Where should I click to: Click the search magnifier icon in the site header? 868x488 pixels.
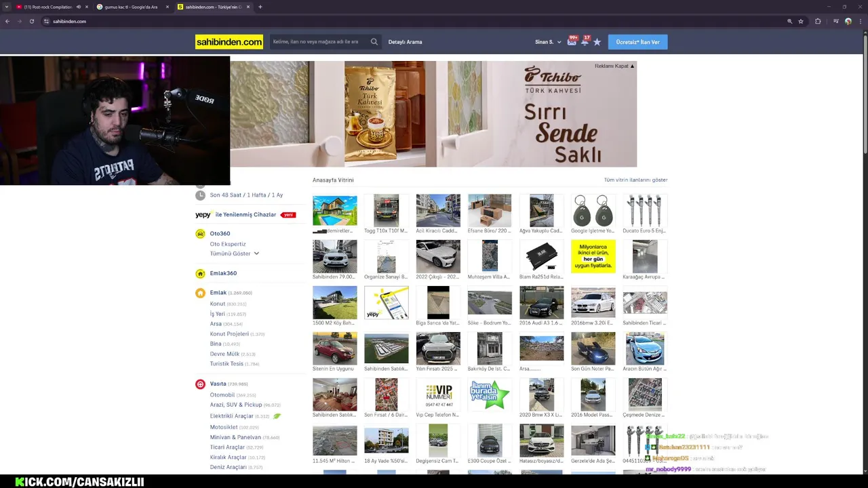click(374, 42)
